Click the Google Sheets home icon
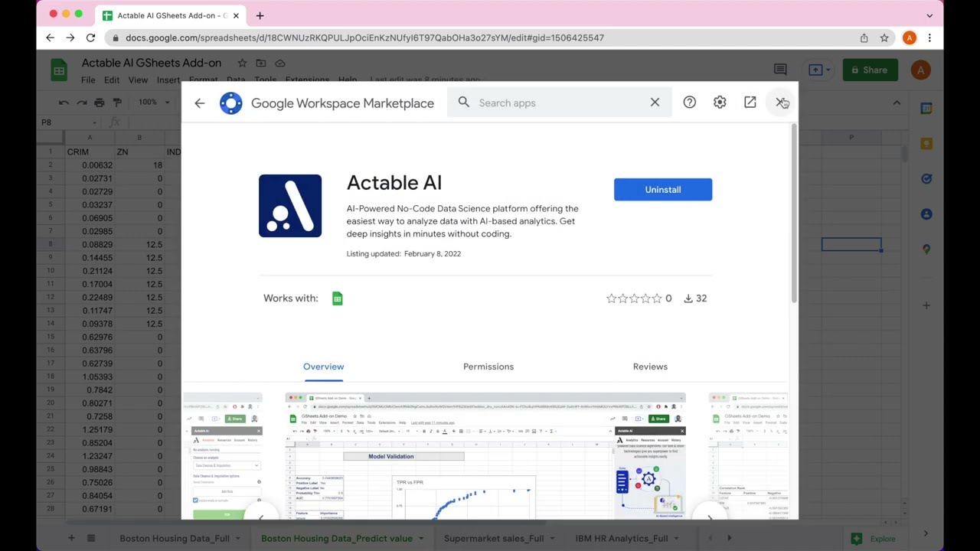The width and height of the screenshot is (980, 551). (59, 70)
